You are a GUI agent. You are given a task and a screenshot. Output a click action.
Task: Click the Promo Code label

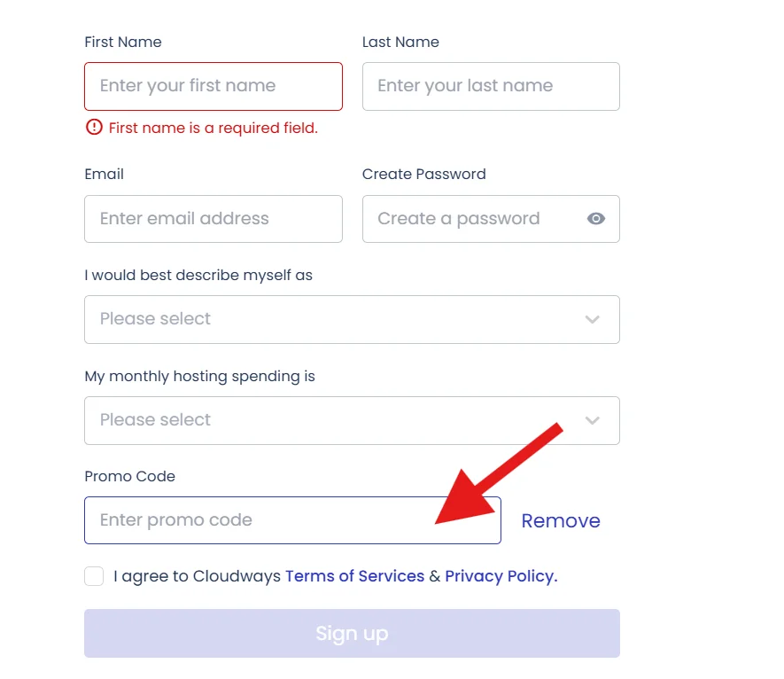click(x=129, y=476)
